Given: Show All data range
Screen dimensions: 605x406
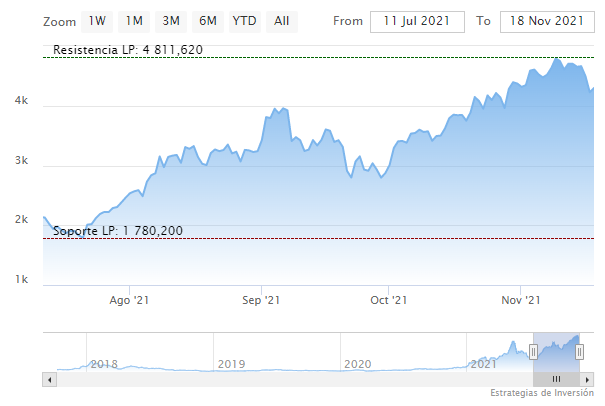Looking at the screenshot, I should coord(282,21).
